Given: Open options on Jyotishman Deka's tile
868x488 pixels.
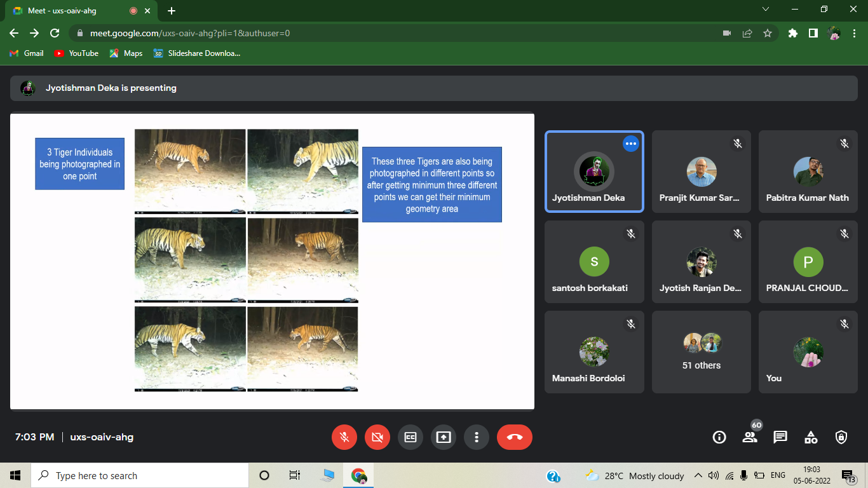Looking at the screenshot, I should (630, 144).
